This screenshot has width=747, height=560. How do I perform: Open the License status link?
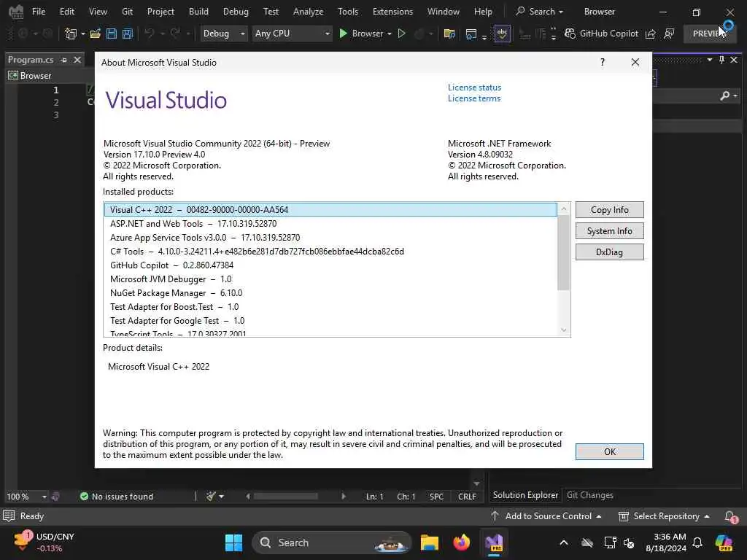coord(474,87)
